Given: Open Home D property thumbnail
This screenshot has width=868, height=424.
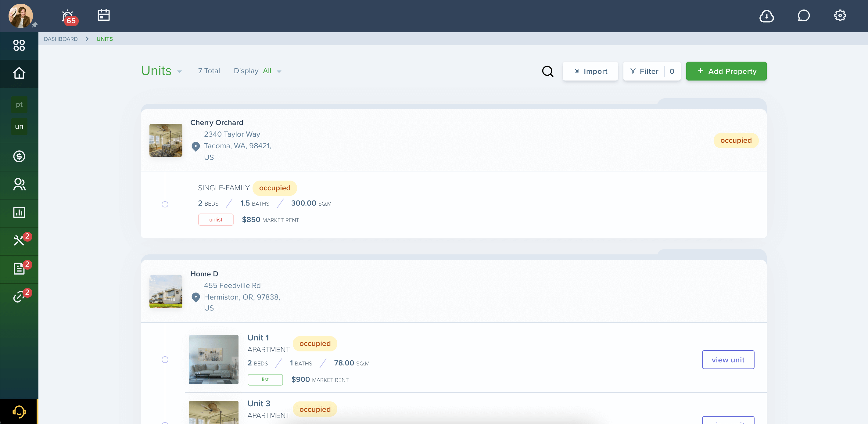Looking at the screenshot, I should click(166, 292).
